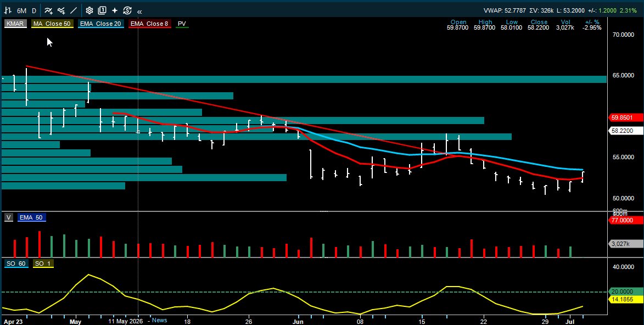The image size is (644, 325).
Task: Click the SO 1 oscillator label
Action: coord(43,264)
